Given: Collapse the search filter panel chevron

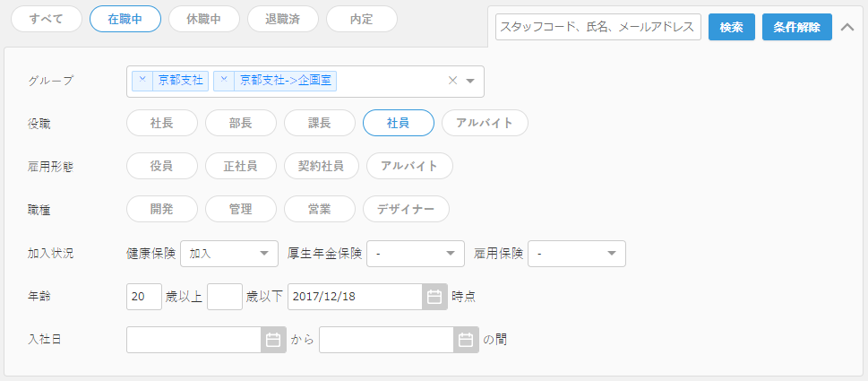Looking at the screenshot, I should 847,27.
